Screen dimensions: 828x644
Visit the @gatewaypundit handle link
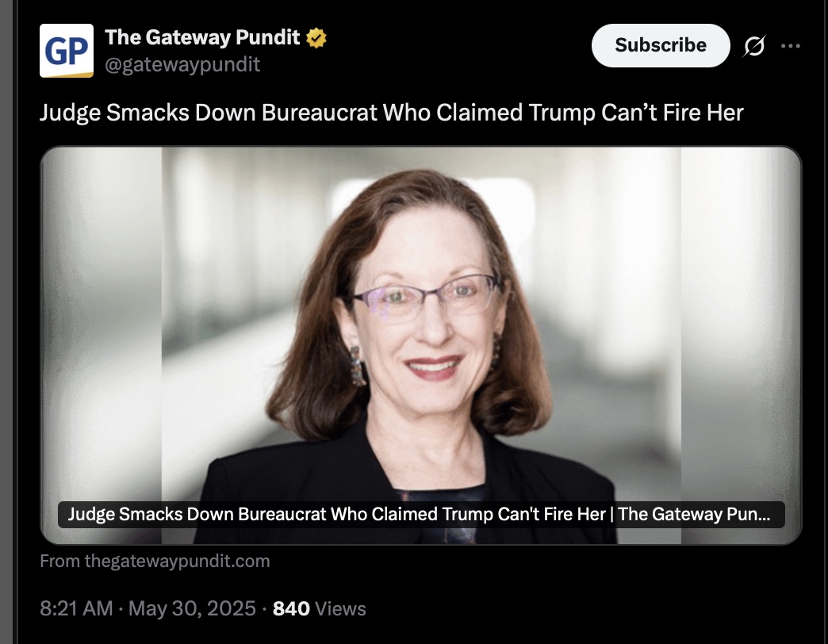tap(182, 64)
